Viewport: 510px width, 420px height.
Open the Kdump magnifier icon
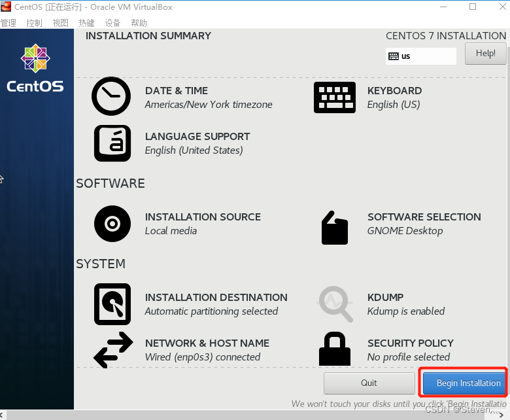coord(335,304)
